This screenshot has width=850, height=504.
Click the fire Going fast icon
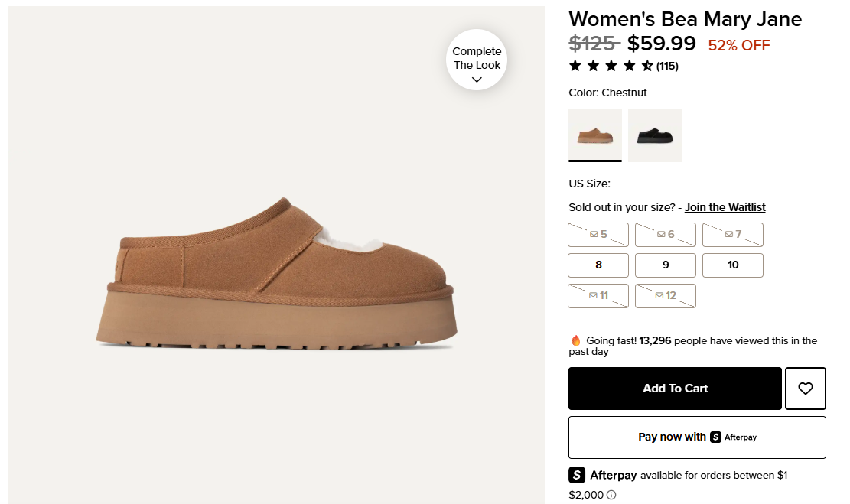pos(576,340)
